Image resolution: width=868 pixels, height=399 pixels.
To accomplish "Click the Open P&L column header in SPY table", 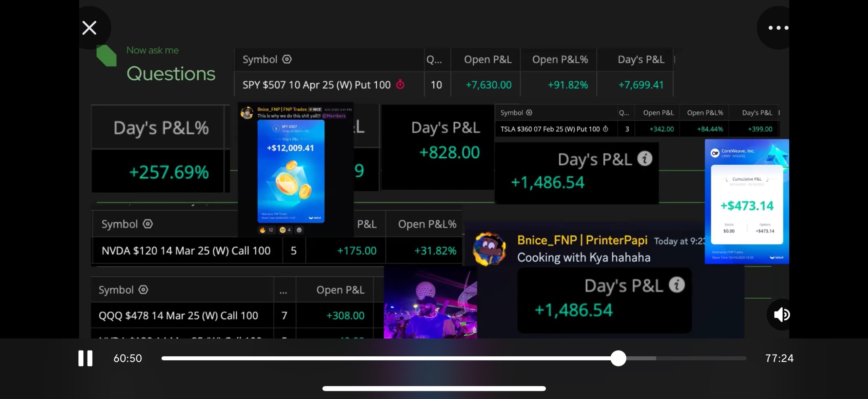I will tap(488, 59).
